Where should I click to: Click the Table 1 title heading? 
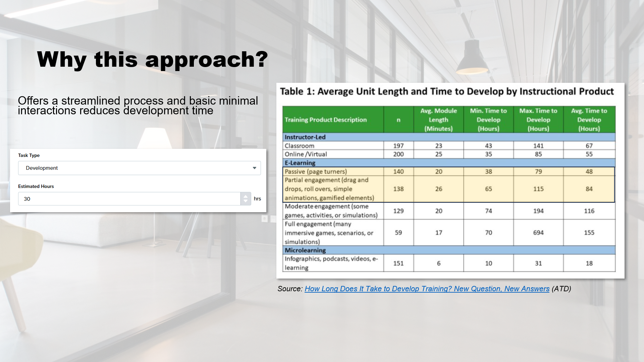point(446,92)
